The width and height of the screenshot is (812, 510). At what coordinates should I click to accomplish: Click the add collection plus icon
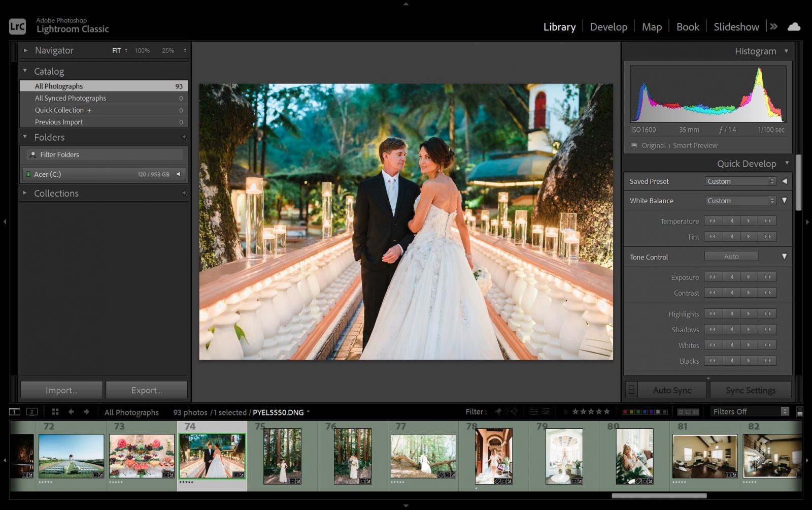click(x=184, y=193)
